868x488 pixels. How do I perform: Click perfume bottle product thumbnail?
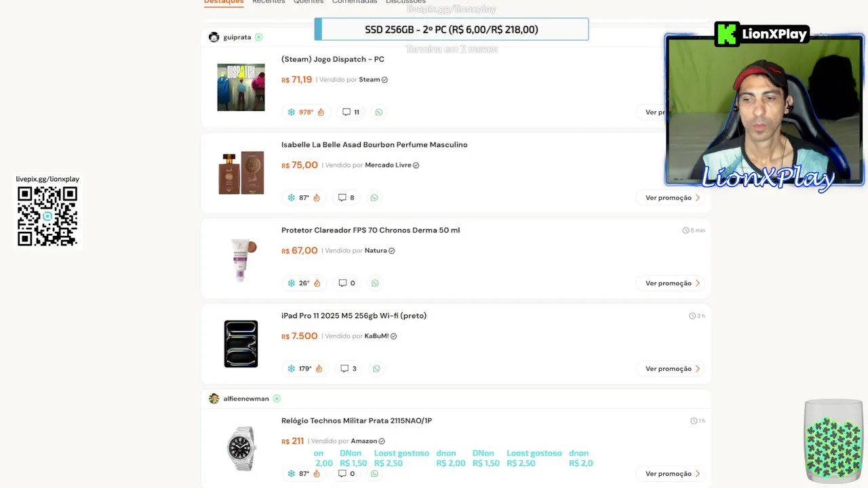click(241, 173)
